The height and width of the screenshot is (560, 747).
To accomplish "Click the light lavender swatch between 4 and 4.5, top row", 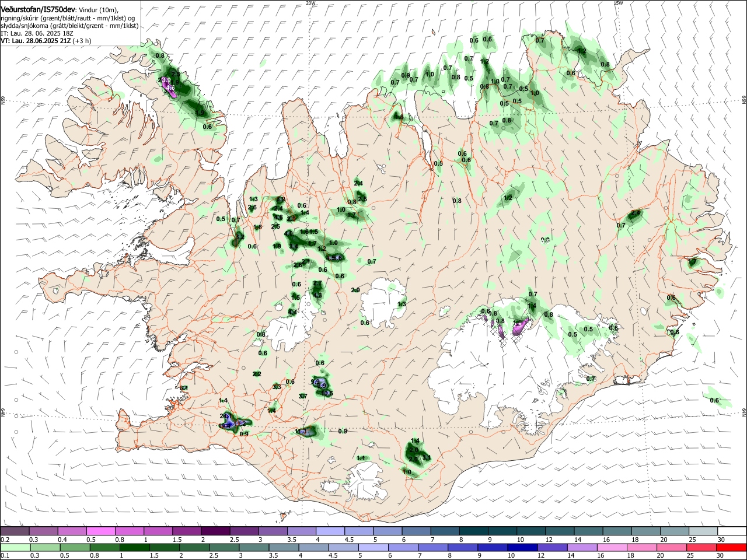I will pos(330,531).
